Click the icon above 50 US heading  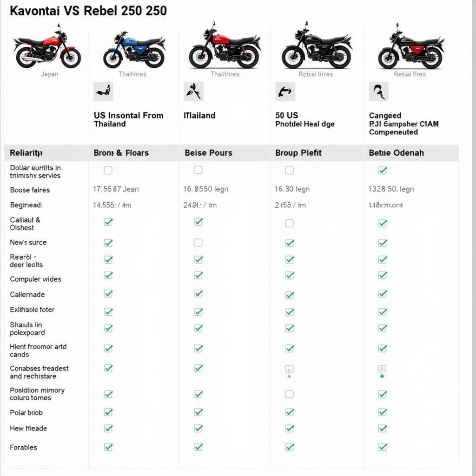tap(285, 92)
